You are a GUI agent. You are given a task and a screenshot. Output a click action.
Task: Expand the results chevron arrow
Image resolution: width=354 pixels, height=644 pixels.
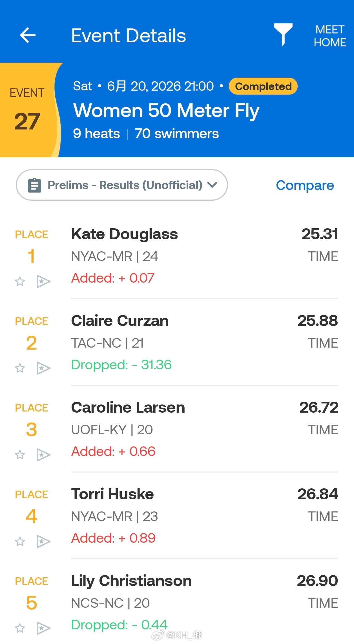pos(212,185)
